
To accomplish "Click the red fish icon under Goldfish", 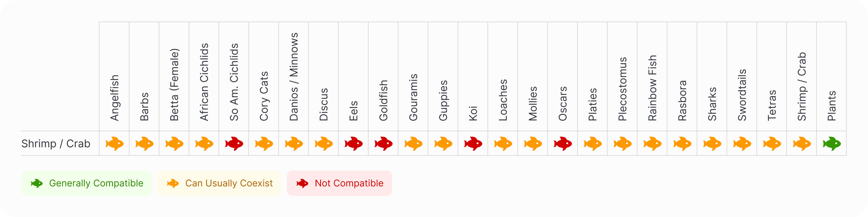I will pyautogui.click(x=383, y=143).
